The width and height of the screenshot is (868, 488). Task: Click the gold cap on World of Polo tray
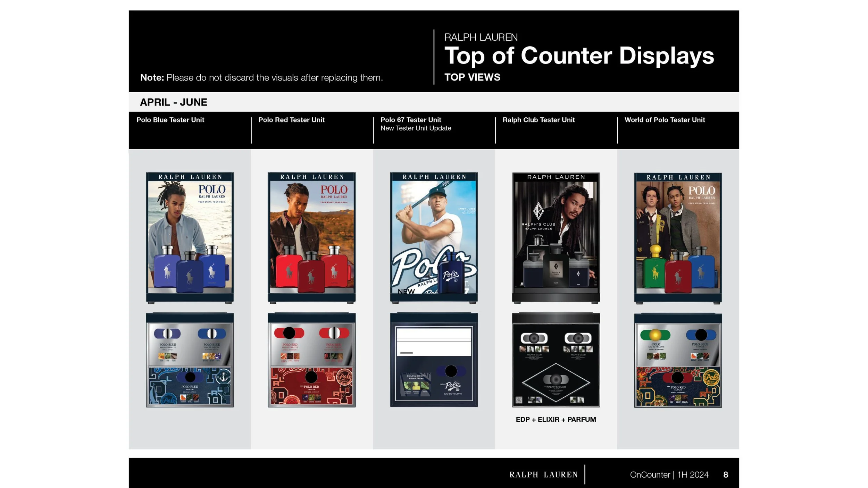[x=655, y=335]
